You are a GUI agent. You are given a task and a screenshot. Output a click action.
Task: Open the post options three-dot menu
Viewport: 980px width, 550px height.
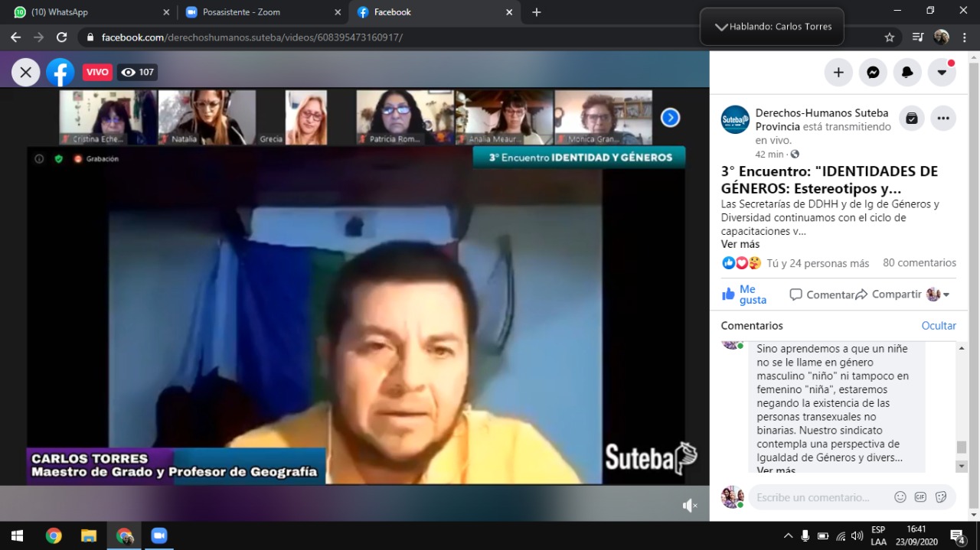[x=943, y=119]
